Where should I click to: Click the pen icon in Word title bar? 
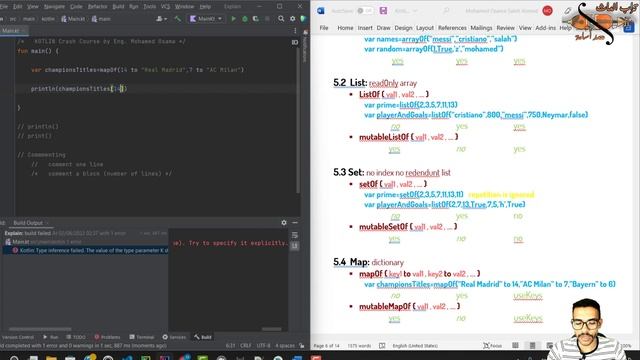(x=568, y=11)
